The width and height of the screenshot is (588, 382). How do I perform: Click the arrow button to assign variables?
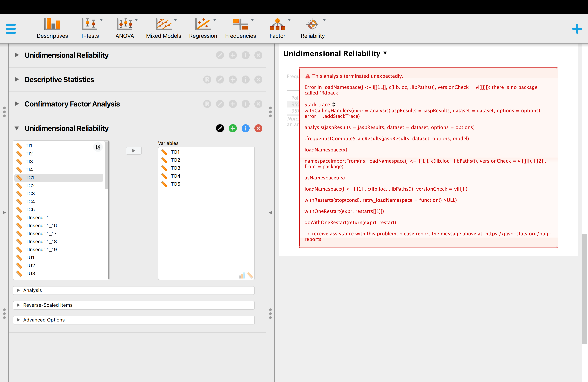[x=134, y=150]
